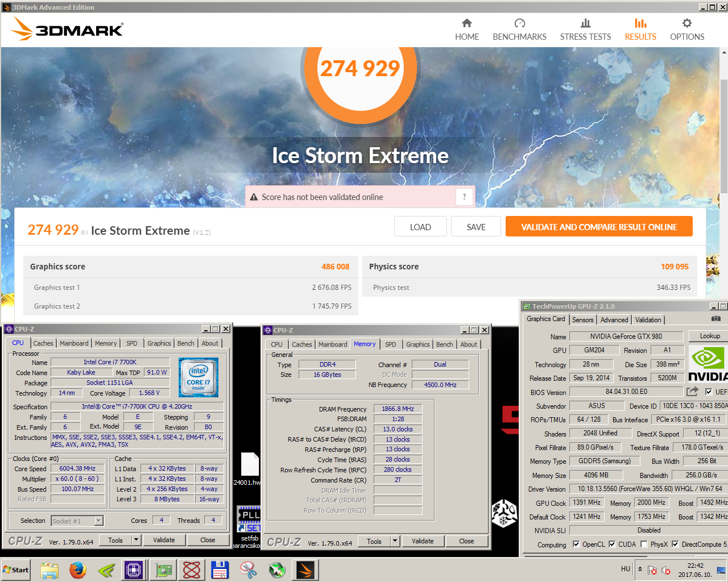Click Close in Memory CPU-Z window

pyautogui.click(x=466, y=541)
